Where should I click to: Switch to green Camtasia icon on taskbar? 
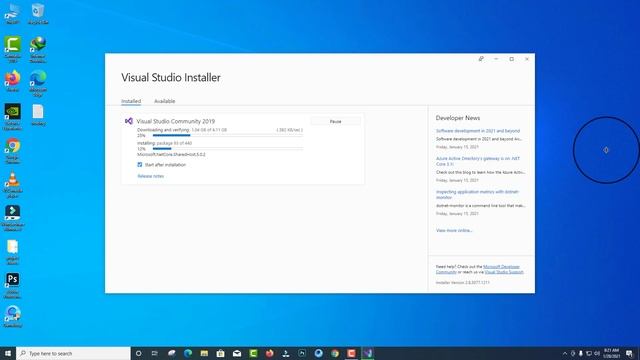[253, 353]
